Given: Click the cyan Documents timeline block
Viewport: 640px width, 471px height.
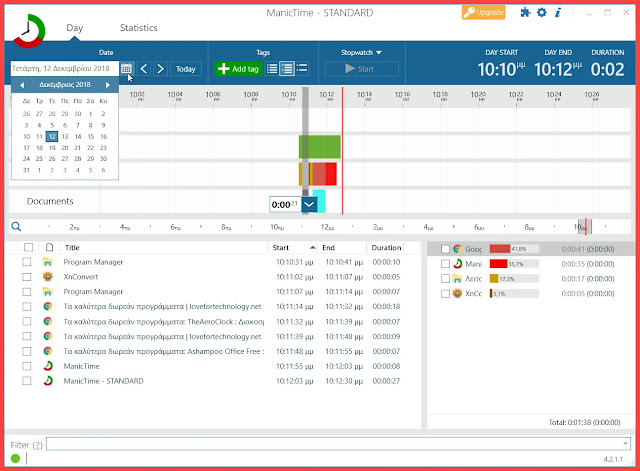Looking at the screenshot, I should (x=319, y=201).
